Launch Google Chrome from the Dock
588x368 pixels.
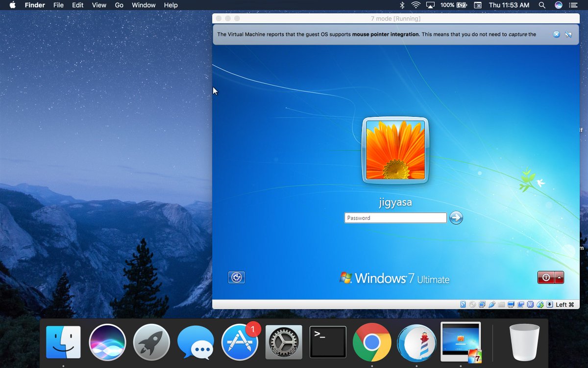(x=372, y=342)
